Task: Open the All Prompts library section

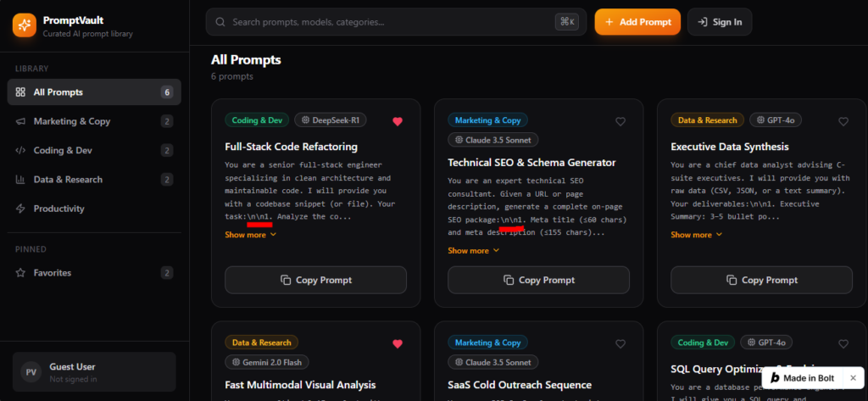Action: click(x=94, y=92)
